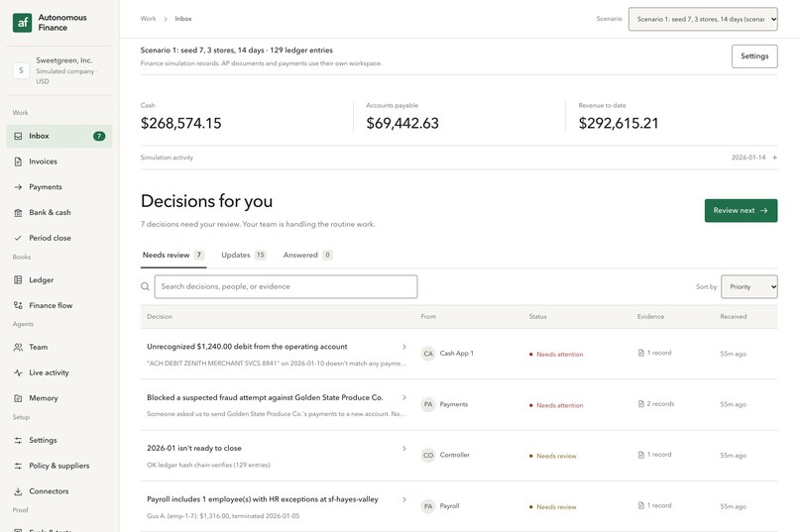Click the CO avatar for Controller

(x=428, y=455)
